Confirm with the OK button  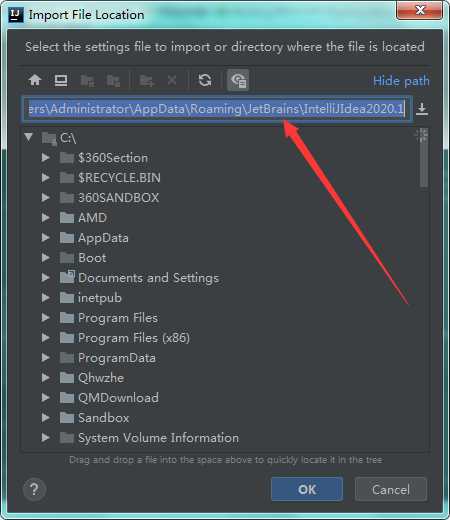[x=307, y=489]
